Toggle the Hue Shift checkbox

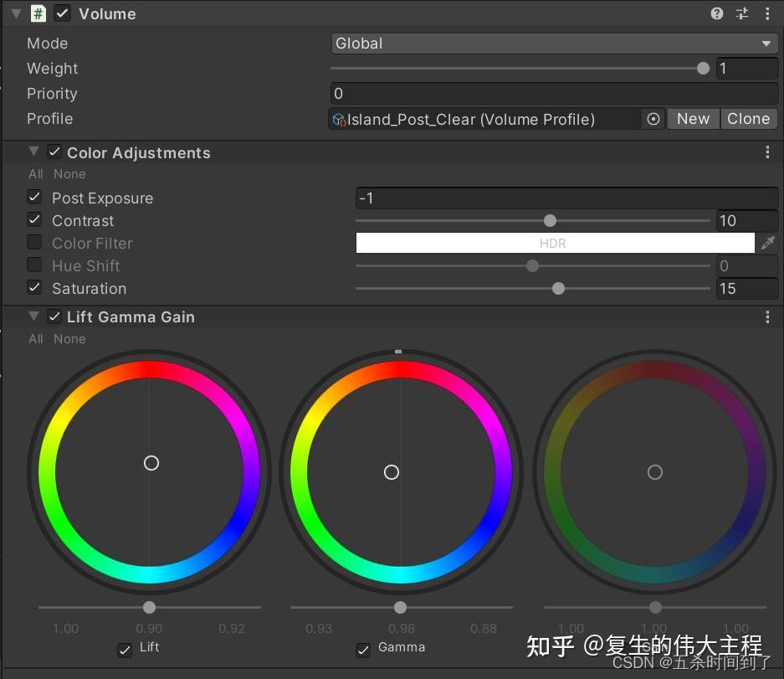[34, 265]
